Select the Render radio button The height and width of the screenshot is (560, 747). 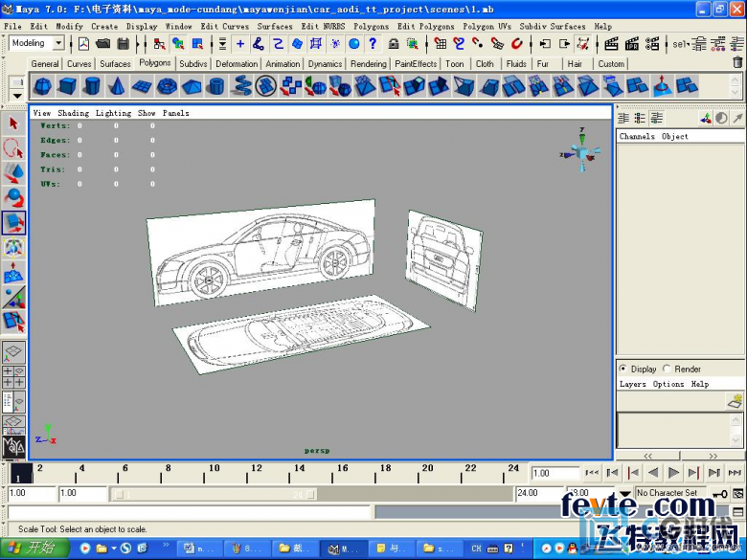[667, 369]
